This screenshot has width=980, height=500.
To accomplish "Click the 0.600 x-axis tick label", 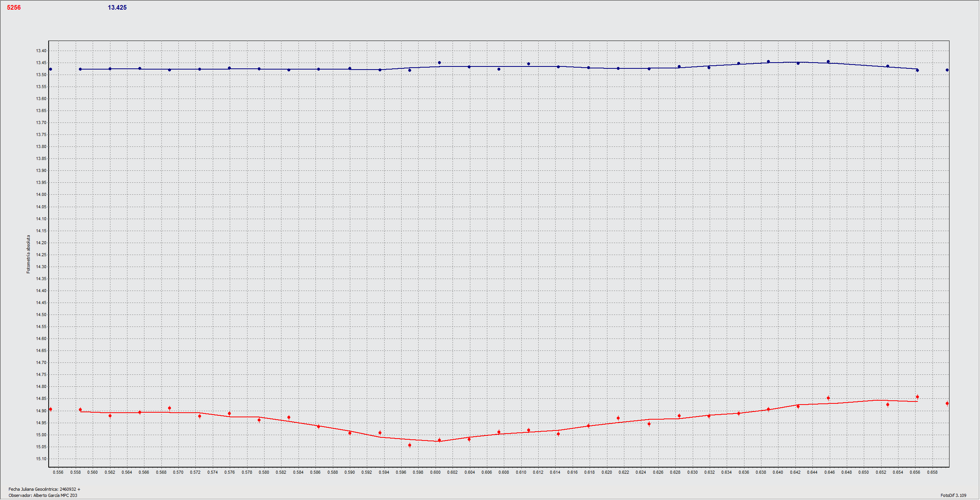I will [x=435, y=472].
